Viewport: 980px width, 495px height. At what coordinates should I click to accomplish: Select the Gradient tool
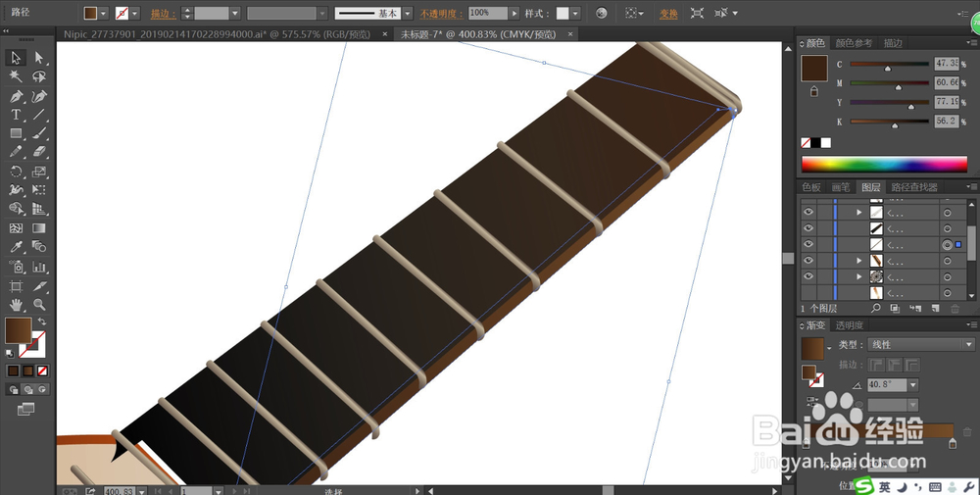coord(39,228)
